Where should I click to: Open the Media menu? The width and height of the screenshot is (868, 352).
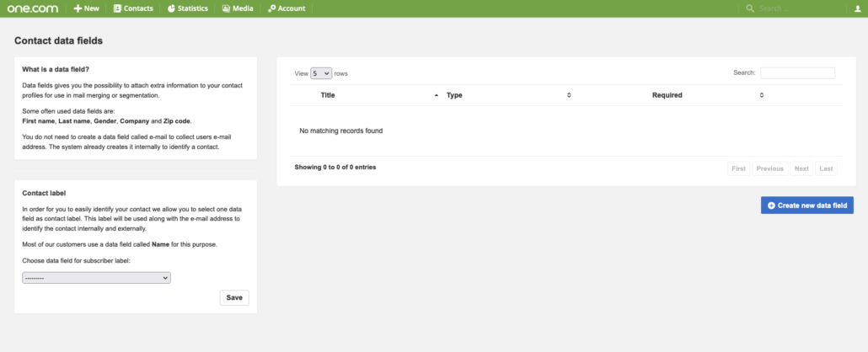coord(238,8)
